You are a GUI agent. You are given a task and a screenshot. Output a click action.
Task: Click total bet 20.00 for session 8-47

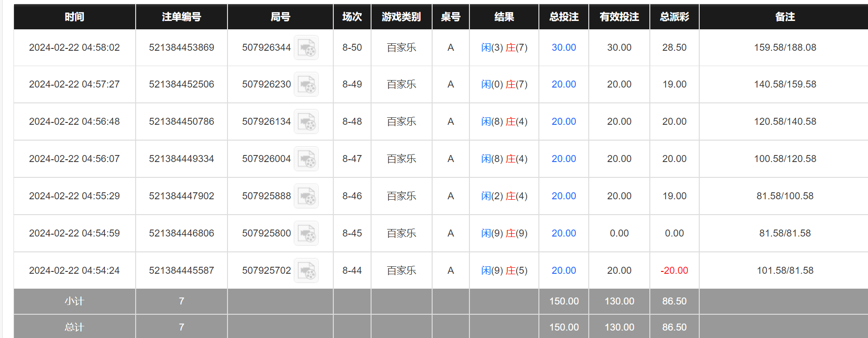tap(564, 159)
